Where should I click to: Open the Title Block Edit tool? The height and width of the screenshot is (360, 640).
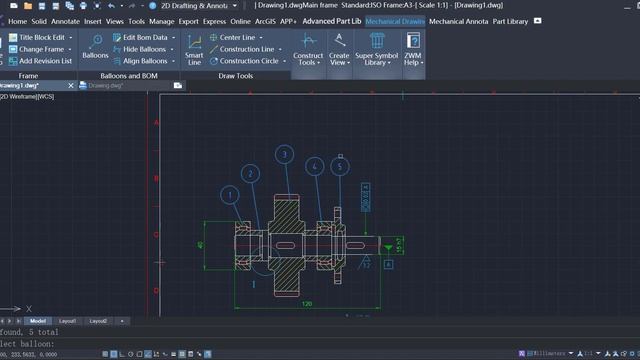pos(37,37)
